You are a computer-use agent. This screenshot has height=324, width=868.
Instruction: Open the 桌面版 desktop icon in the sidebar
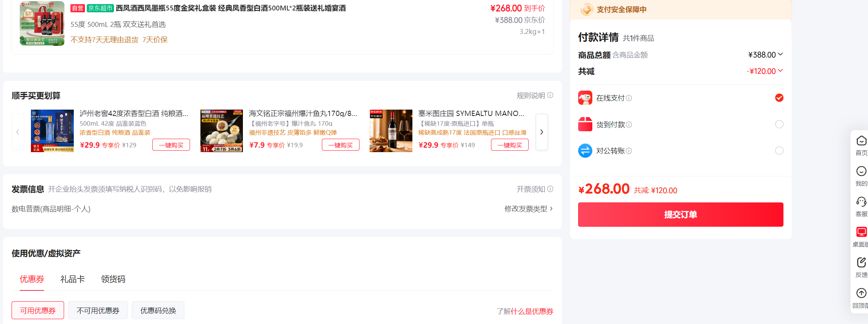click(861, 232)
